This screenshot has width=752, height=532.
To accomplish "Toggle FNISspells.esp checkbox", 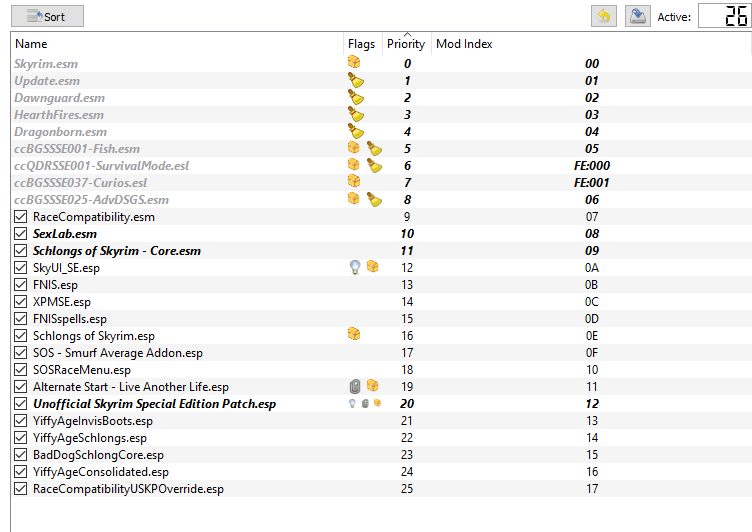I will 20,319.
